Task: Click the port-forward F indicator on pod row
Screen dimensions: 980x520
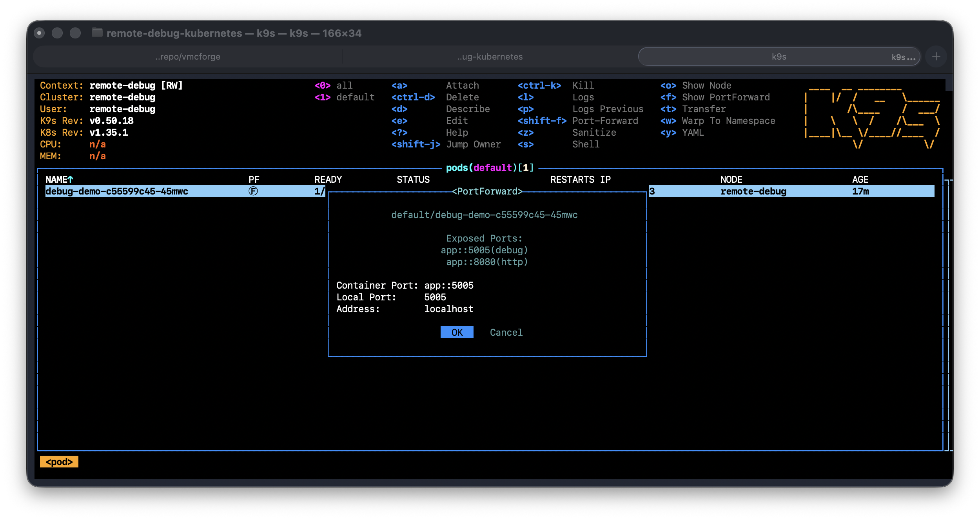Action: pyautogui.click(x=253, y=191)
